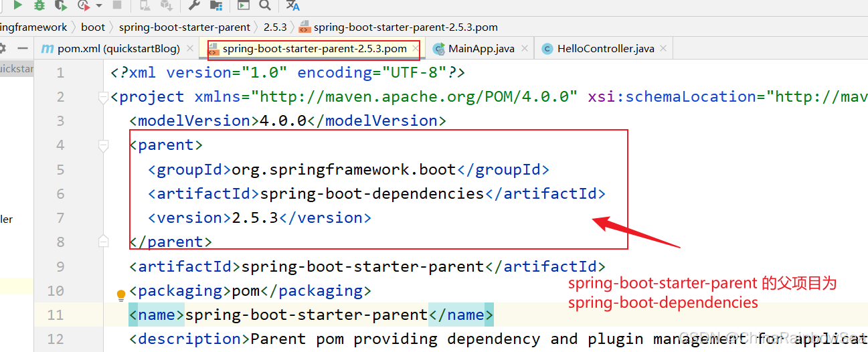Click the 'ingframework' breadcrumb segment
868x352 pixels.
[33, 27]
